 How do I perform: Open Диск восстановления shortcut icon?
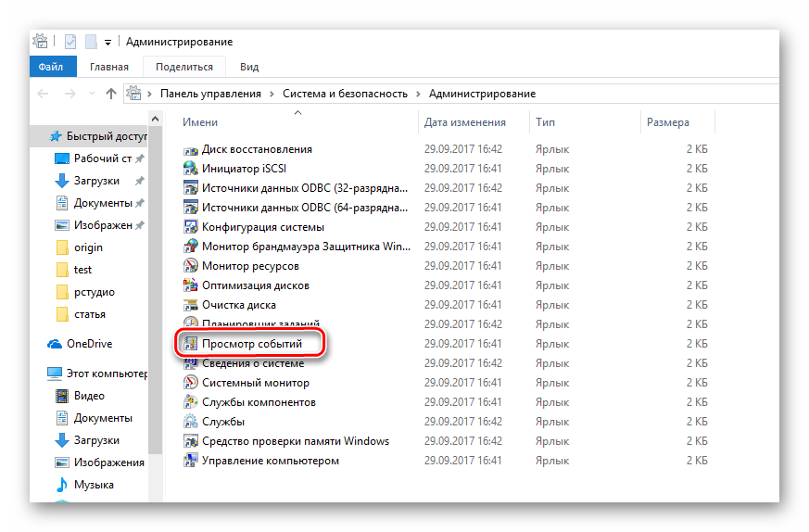(x=191, y=149)
